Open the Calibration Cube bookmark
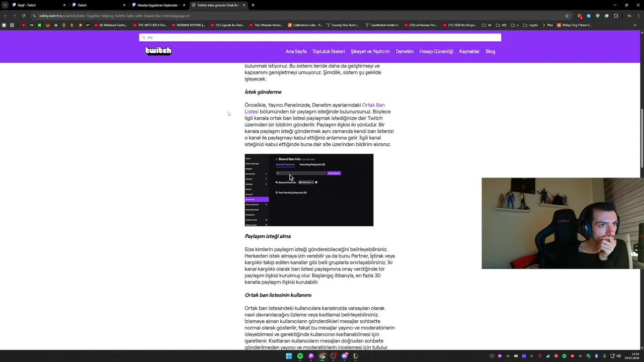 [x=305, y=25]
